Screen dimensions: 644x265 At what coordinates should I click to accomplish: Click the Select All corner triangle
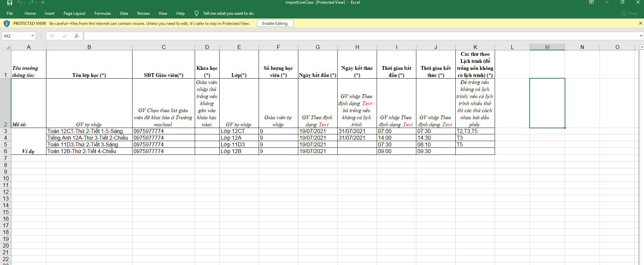(x=8, y=47)
